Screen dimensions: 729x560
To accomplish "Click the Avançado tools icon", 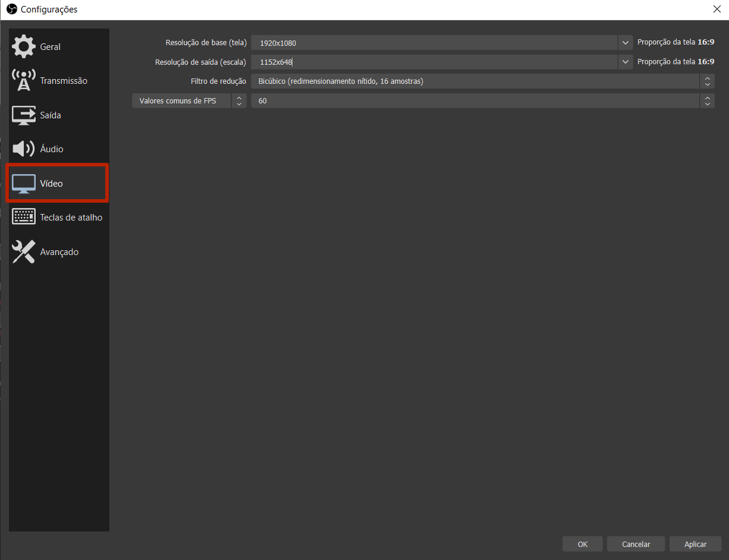I will tap(24, 251).
